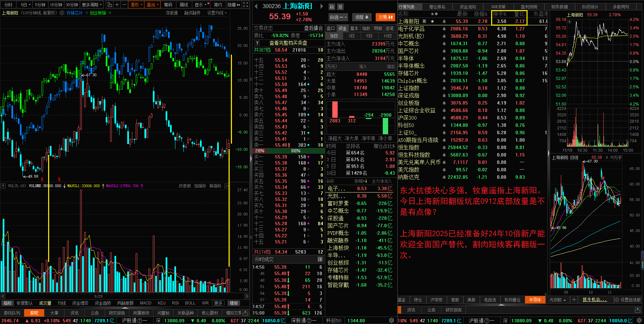Toggle the KDJ indicator
Viewport: 644px width, 324px height.
tap(162, 303)
